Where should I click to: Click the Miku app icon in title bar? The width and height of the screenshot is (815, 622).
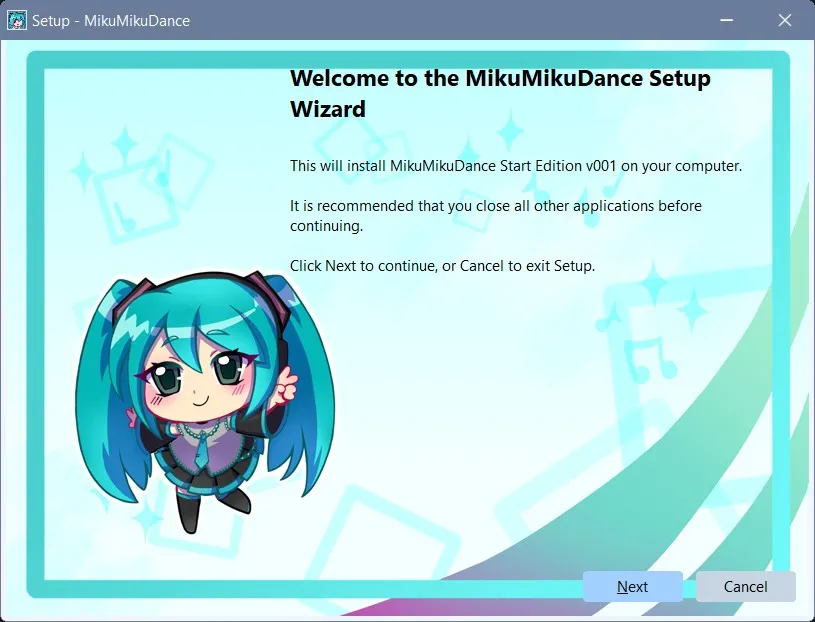coord(17,20)
